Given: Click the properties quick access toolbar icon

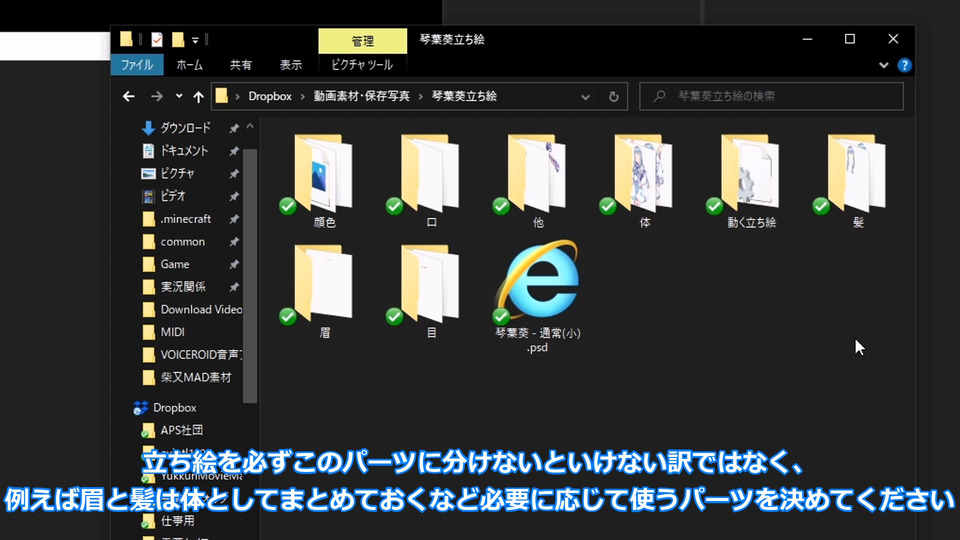Looking at the screenshot, I should [x=157, y=40].
